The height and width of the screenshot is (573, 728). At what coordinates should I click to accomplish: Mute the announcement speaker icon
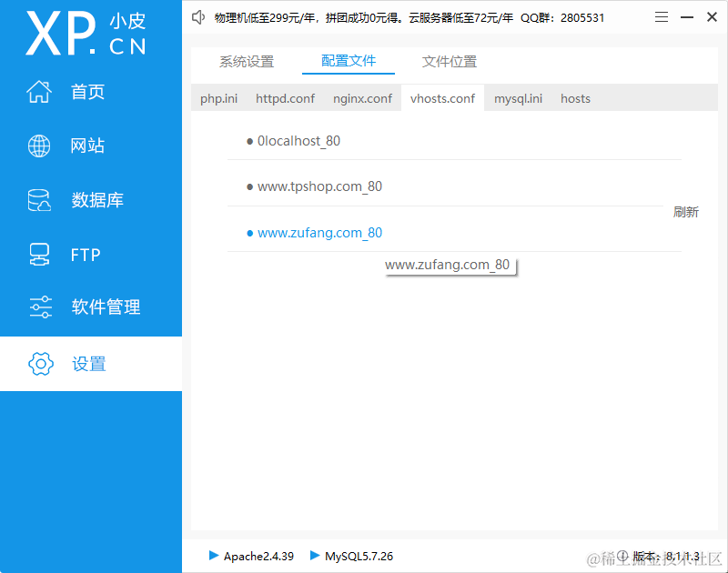(x=198, y=16)
